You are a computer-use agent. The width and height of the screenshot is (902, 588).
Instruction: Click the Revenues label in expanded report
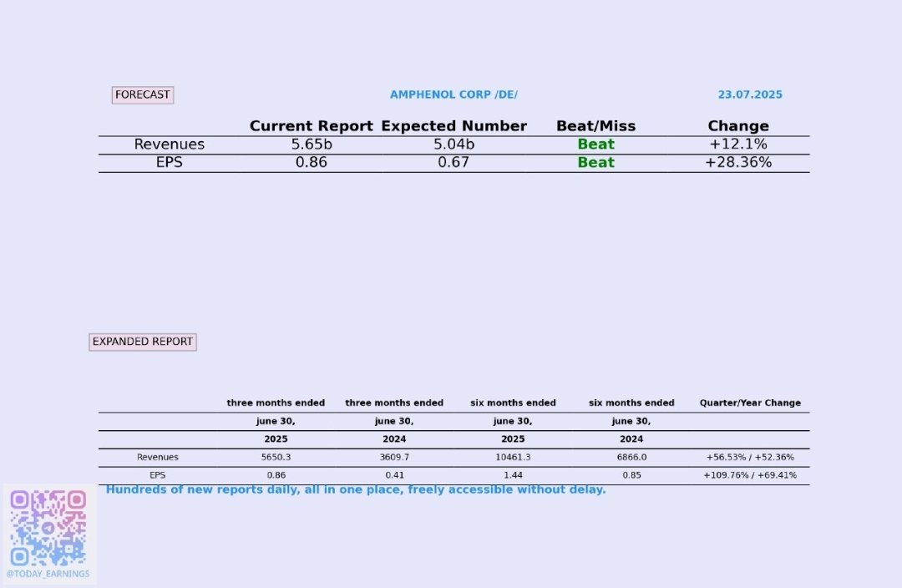tap(158, 458)
